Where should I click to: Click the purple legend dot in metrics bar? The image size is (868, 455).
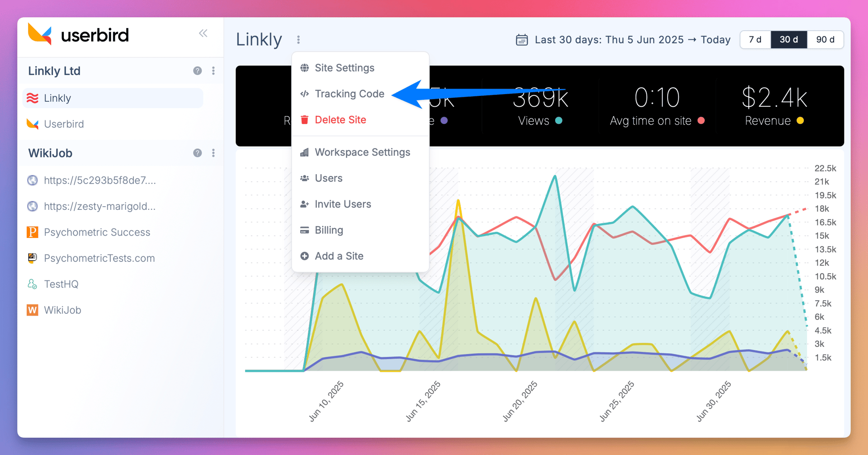pyautogui.click(x=445, y=121)
